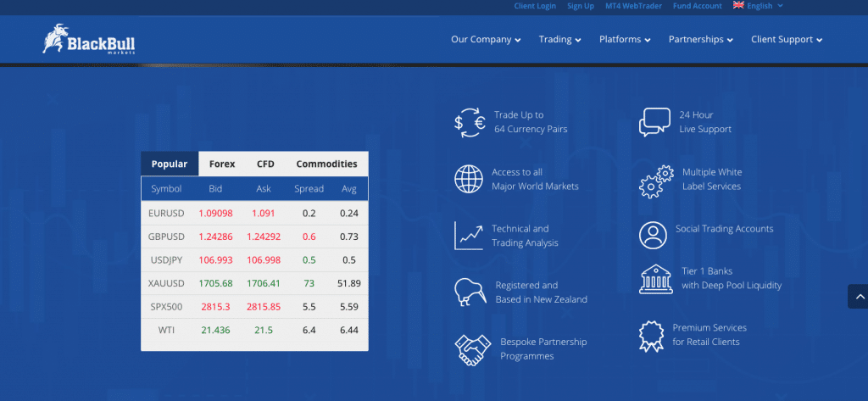868x401 pixels.
Task: Click WTI bid value 21.436
Action: (215, 330)
